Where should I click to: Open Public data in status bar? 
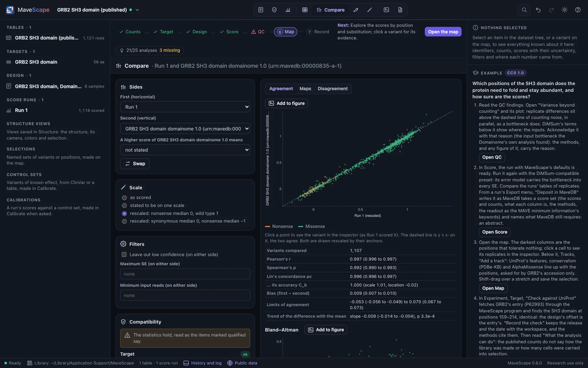click(x=242, y=363)
